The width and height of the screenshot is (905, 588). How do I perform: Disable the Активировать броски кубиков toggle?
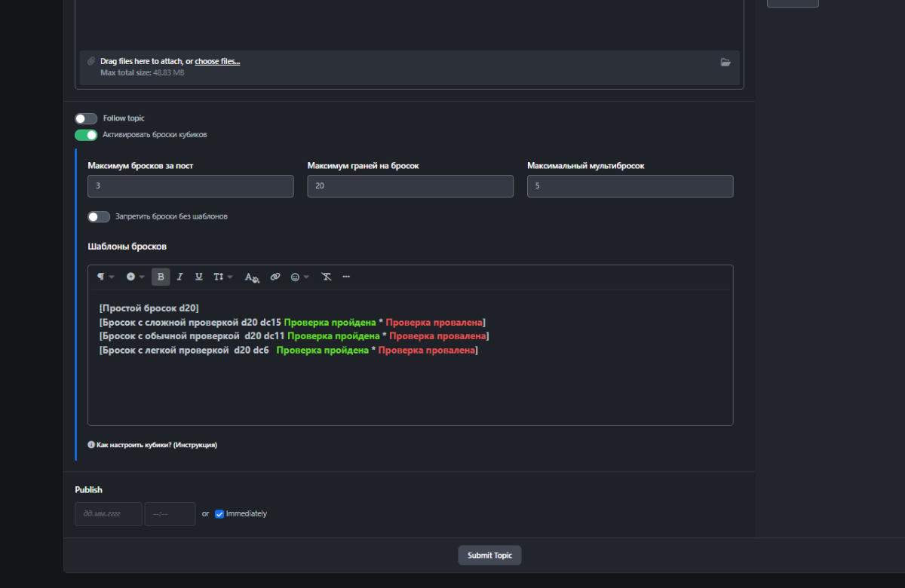[x=86, y=135]
